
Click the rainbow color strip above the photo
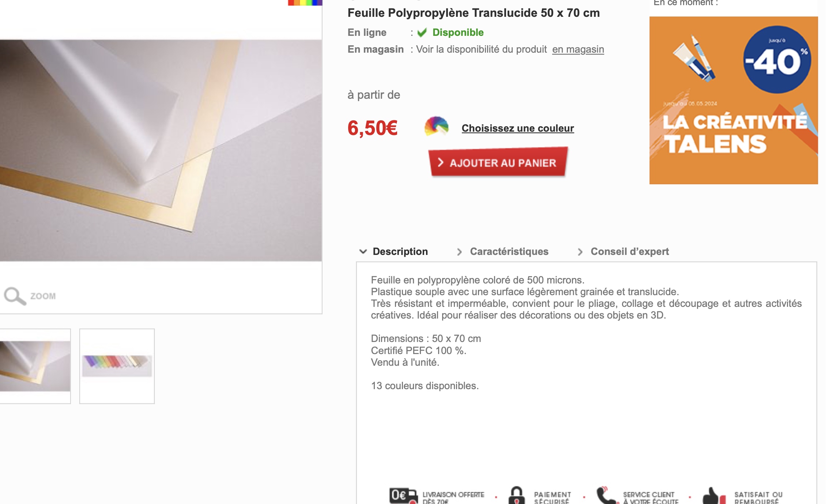305,3
